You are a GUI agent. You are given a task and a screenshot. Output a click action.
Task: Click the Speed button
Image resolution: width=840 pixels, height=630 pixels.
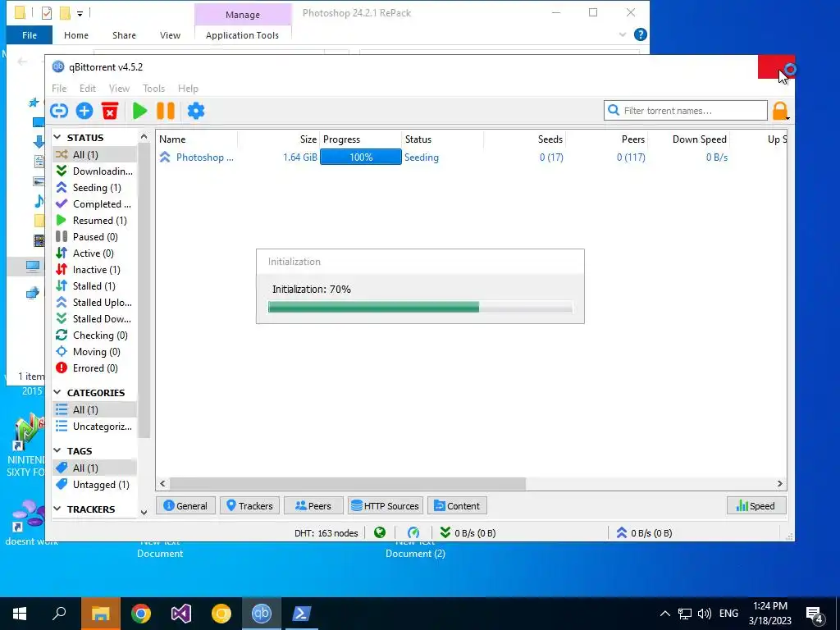coord(756,505)
